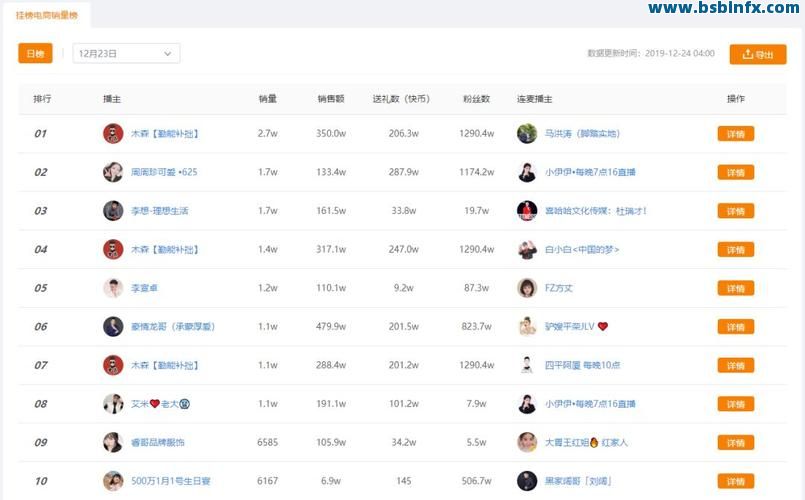Viewport: 805px width, 500px height.
Task: Open 喜哈哈文化传媒 linked streamer link
Action: [x=596, y=211]
